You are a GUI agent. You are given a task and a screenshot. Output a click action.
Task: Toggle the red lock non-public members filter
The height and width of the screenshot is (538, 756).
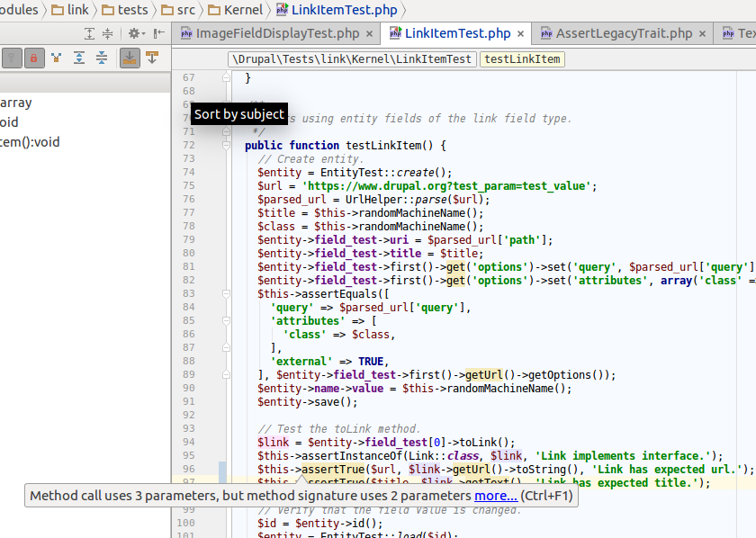tap(34, 58)
